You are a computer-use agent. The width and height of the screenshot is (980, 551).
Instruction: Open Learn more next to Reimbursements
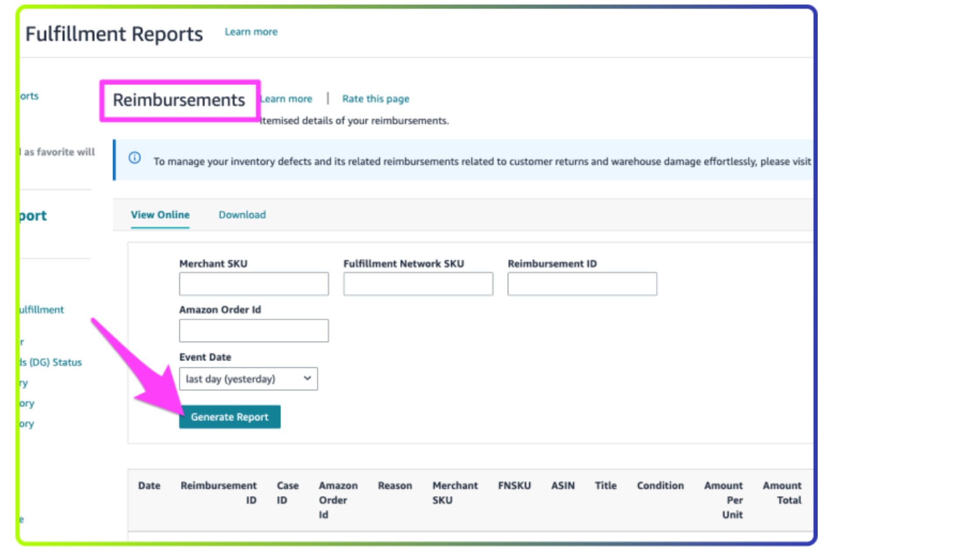pyautogui.click(x=287, y=99)
